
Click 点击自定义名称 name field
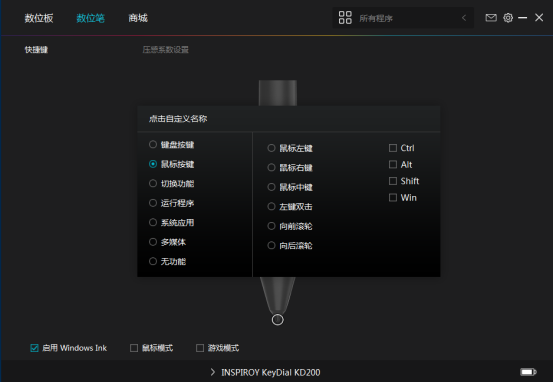tap(178, 119)
